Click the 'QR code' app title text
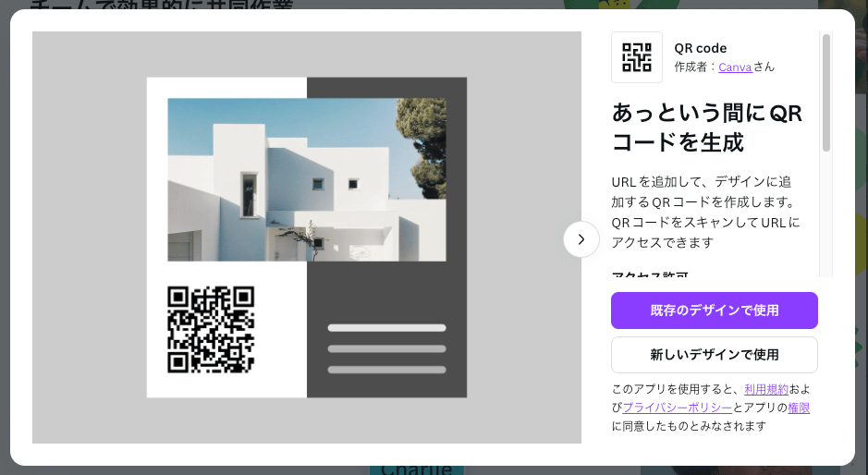 [x=701, y=48]
